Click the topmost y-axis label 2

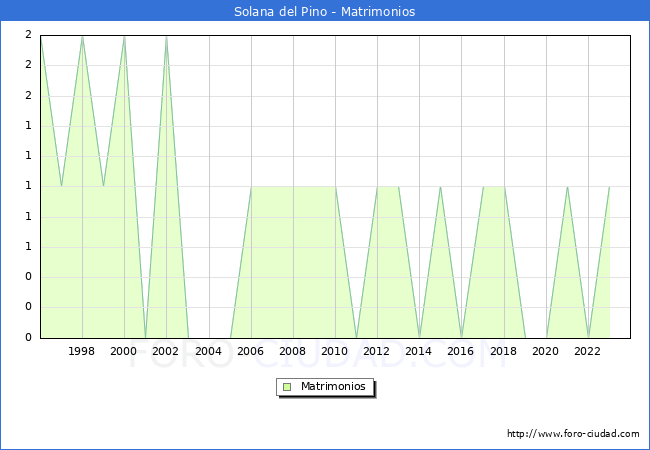(28, 35)
